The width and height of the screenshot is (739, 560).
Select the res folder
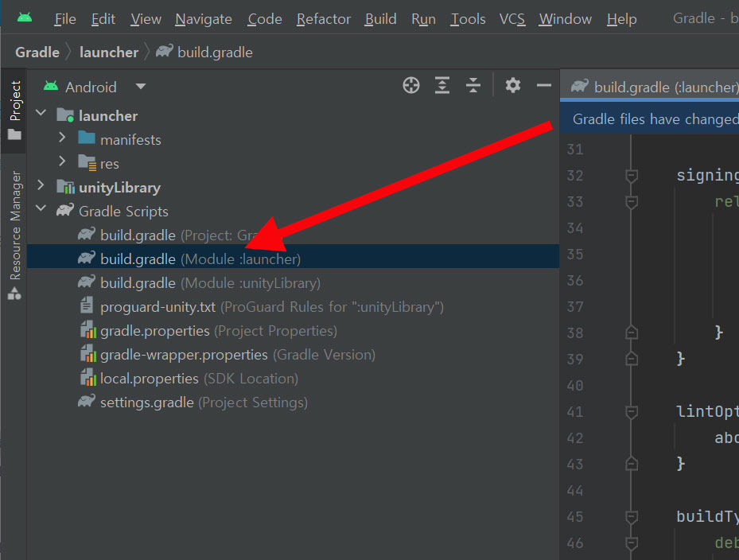99,164
